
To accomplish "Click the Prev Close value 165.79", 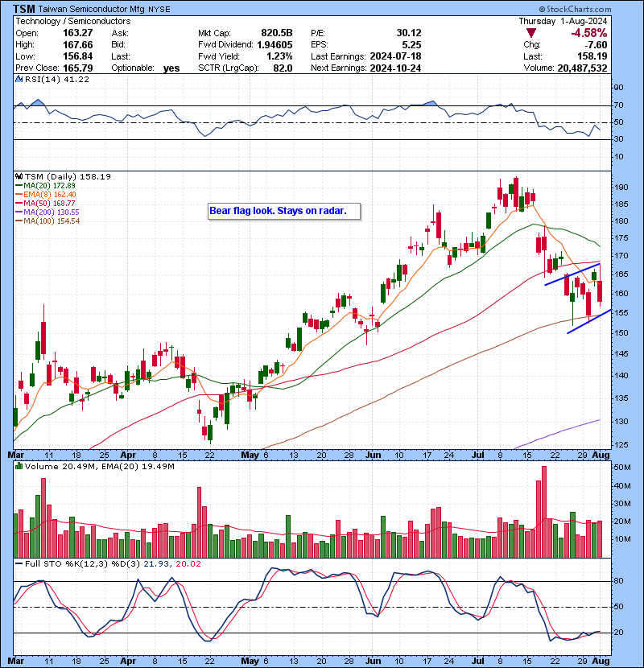I will tap(77, 68).
